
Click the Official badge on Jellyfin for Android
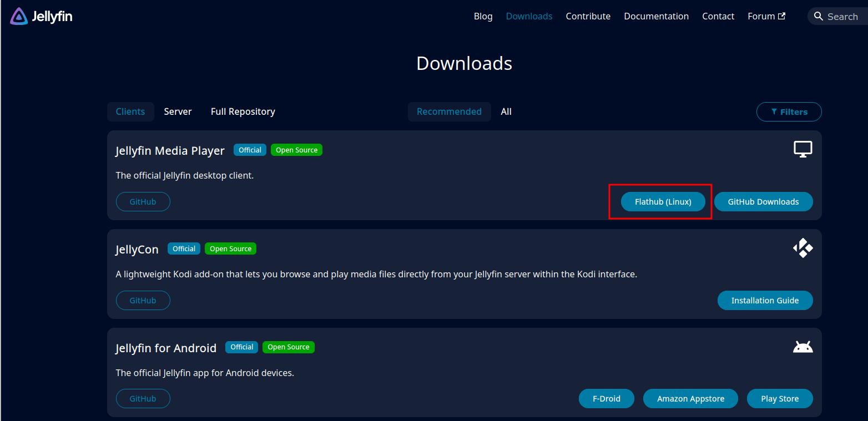click(241, 347)
